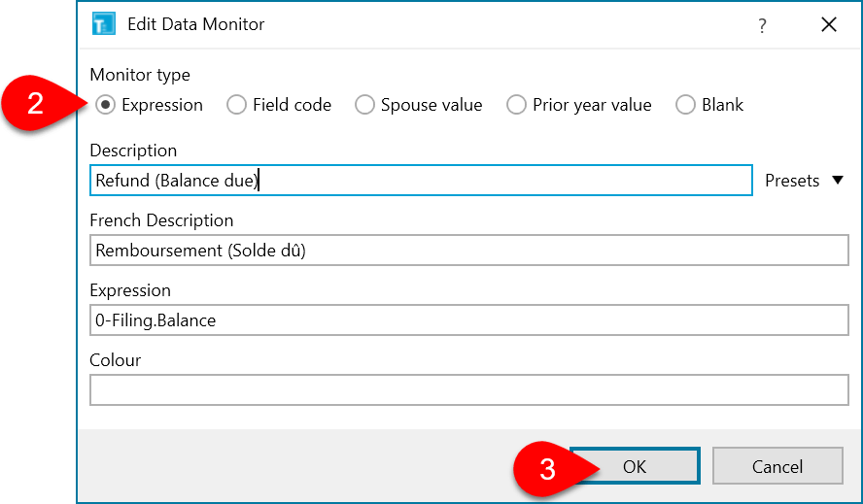863x504 pixels.
Task: Focus the Description field with Refund text
Action: (420, 181)
